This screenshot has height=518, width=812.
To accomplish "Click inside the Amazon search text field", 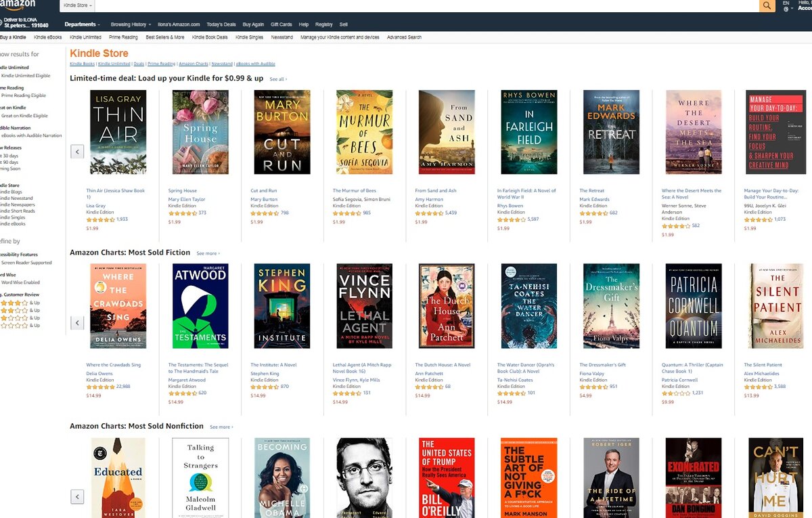I will point(426,5).
